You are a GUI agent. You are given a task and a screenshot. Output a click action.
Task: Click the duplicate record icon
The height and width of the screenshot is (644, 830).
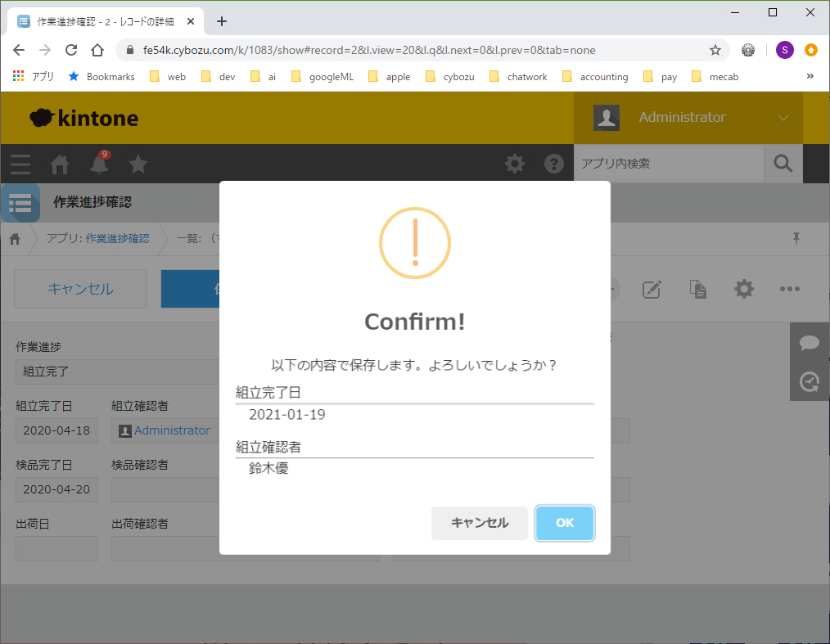(x=697, y=289)
